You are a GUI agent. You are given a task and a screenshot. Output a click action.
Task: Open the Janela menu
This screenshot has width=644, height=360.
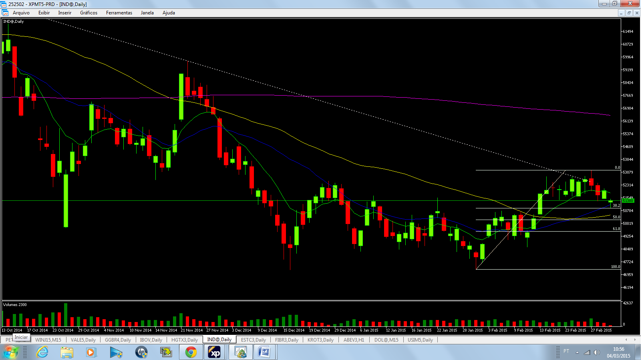[x=147, y=13]
